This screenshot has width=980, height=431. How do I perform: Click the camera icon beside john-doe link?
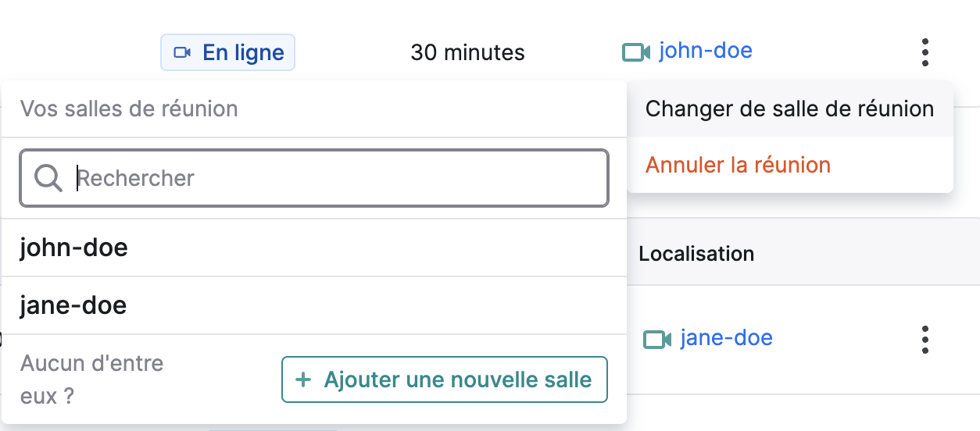(x=636, y=52)
